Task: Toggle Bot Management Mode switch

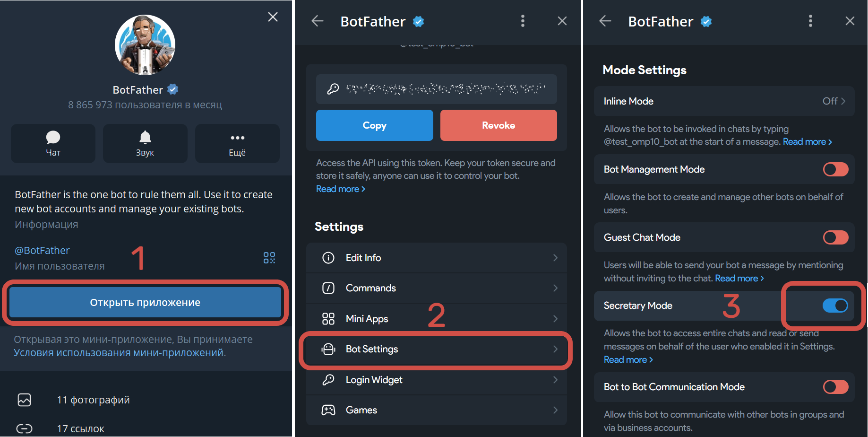Action: coord(835,169)
